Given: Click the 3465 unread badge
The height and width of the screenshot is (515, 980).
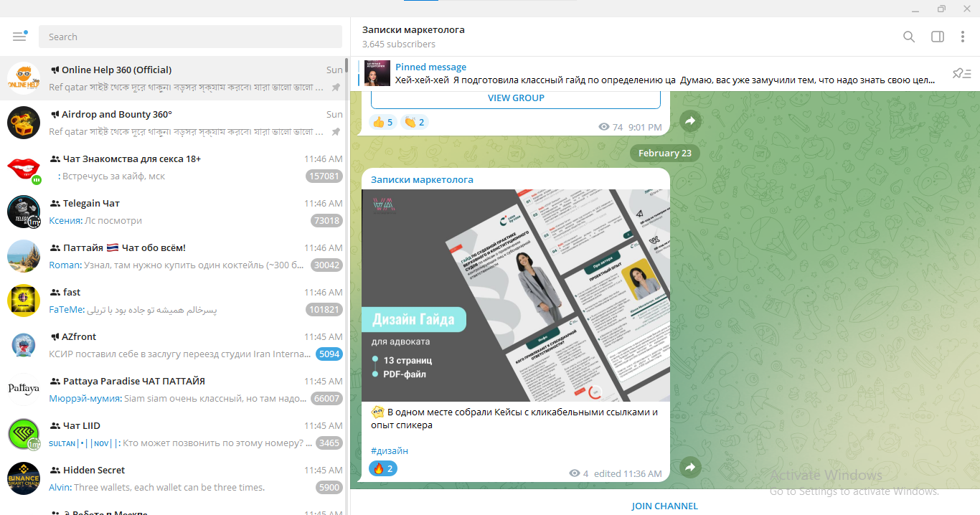Looking at the screenshot, I should tap(329, 443).
